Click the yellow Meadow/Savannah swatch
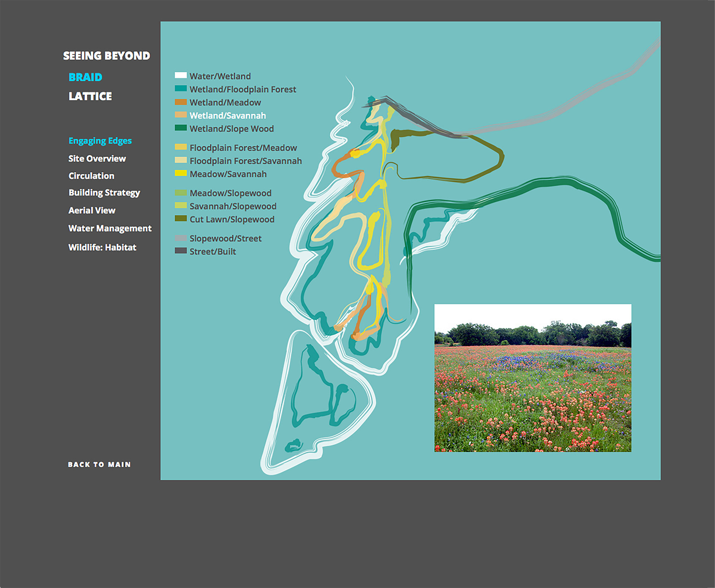The height and width of the screenshot is (588, 715). pyautogui.click(x=181, y=173)
